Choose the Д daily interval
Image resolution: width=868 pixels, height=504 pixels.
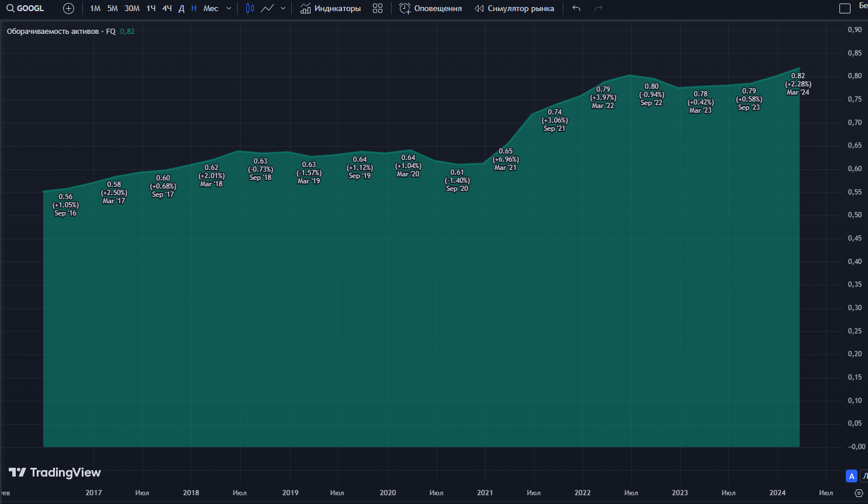pos(182,8)
